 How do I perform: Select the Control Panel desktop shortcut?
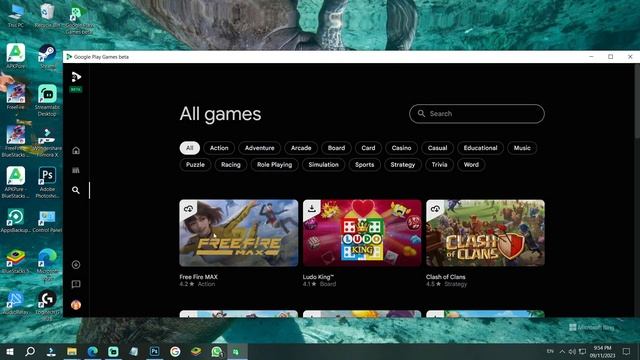tap(47, 221)
